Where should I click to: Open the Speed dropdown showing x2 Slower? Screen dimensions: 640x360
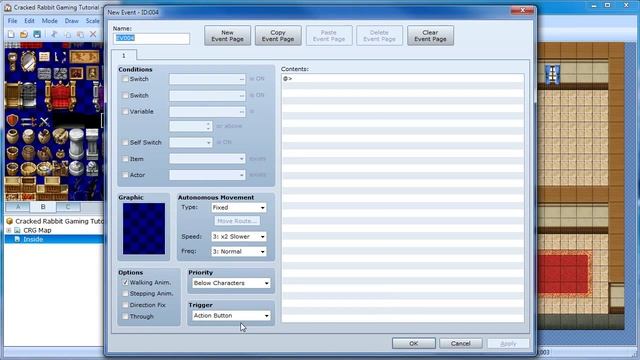[239, 236]
